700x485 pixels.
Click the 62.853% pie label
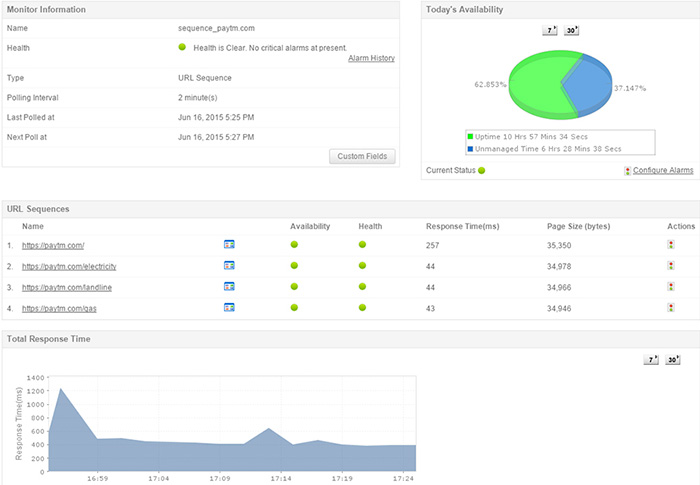point(490,84)
